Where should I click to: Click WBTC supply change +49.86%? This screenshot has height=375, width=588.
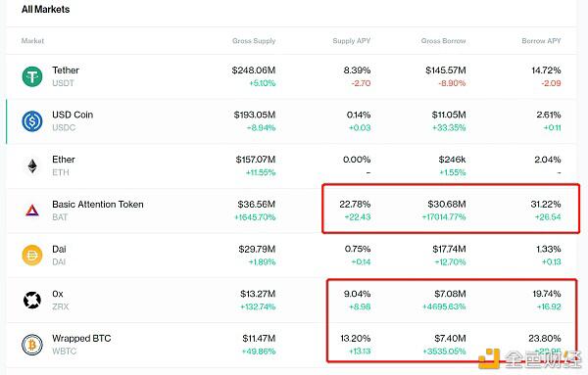259,352
